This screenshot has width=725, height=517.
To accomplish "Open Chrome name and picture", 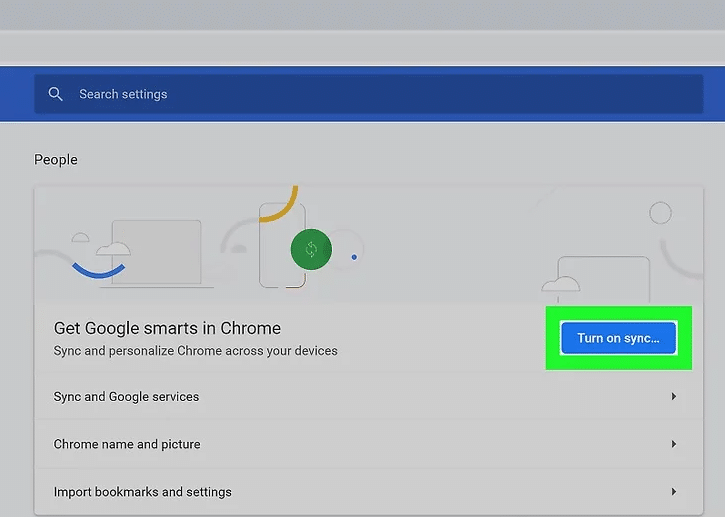I will pyautogui.click(x=369, y=444).
